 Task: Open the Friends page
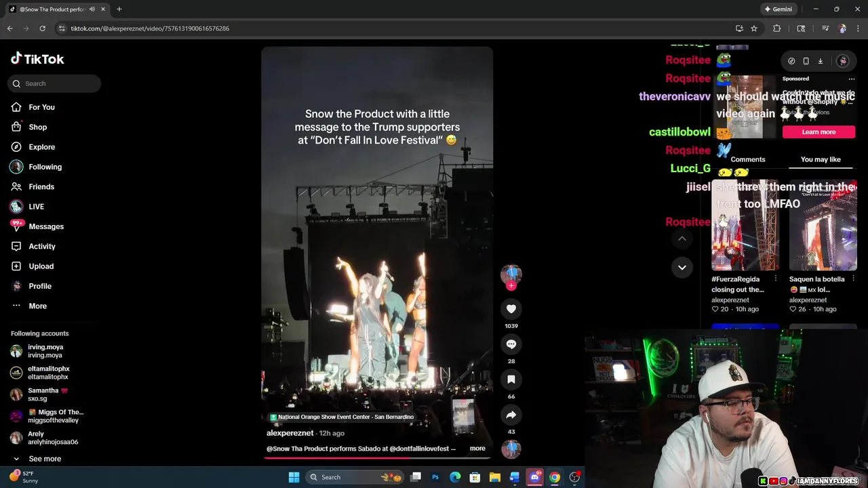(32, 186)
